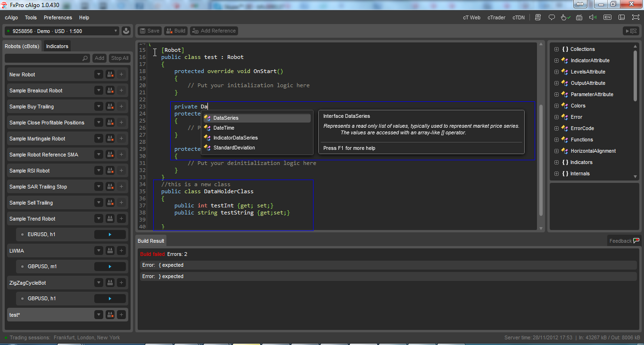Select the Robots (cBots) tab

tap(22, 46)
